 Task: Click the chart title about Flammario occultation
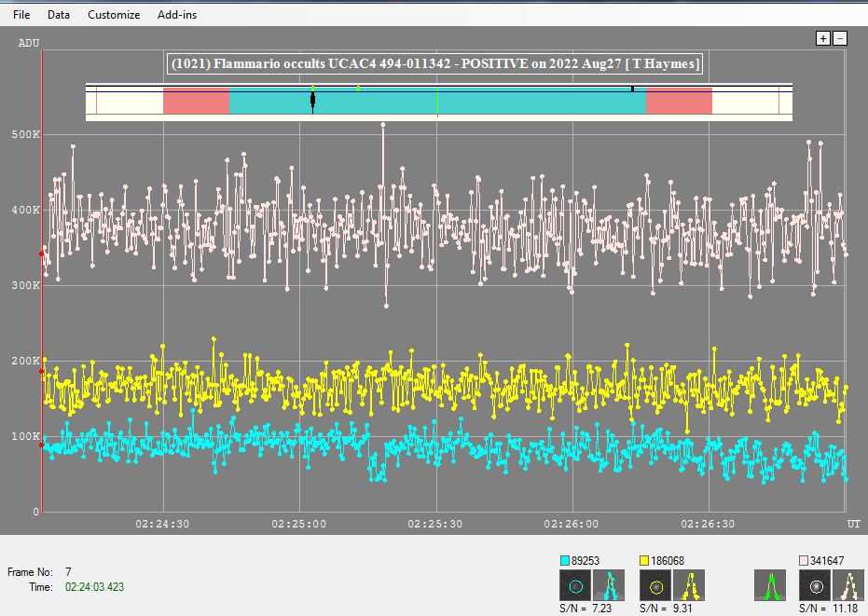pos(434,63)
